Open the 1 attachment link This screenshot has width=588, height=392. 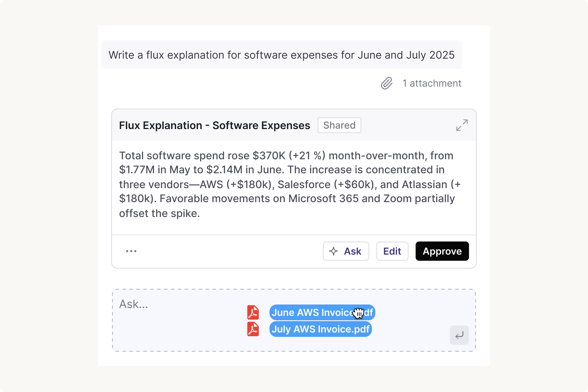(432, 83)
